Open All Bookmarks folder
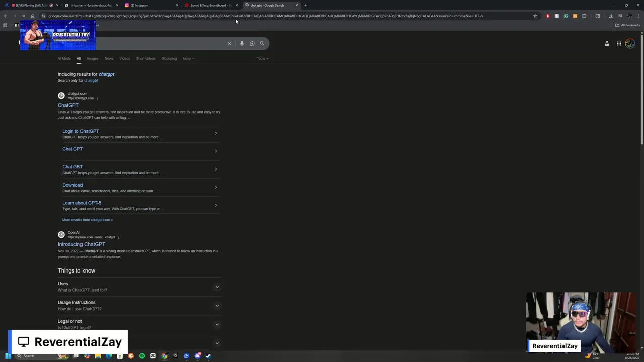This screenshot has height=362, width=644. 628,25
